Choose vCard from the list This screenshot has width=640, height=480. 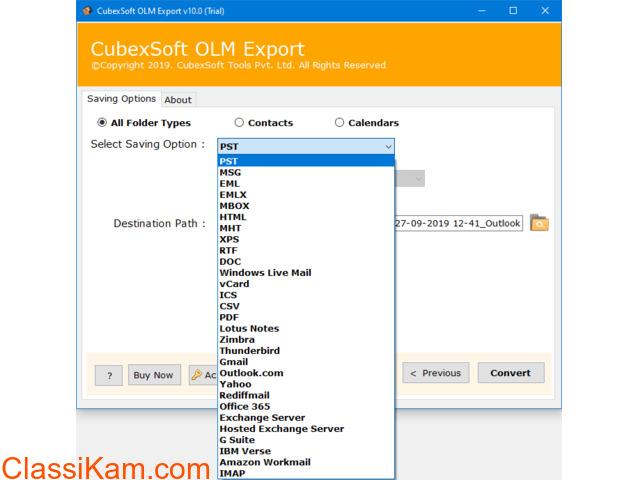click(x=306, y=284)
